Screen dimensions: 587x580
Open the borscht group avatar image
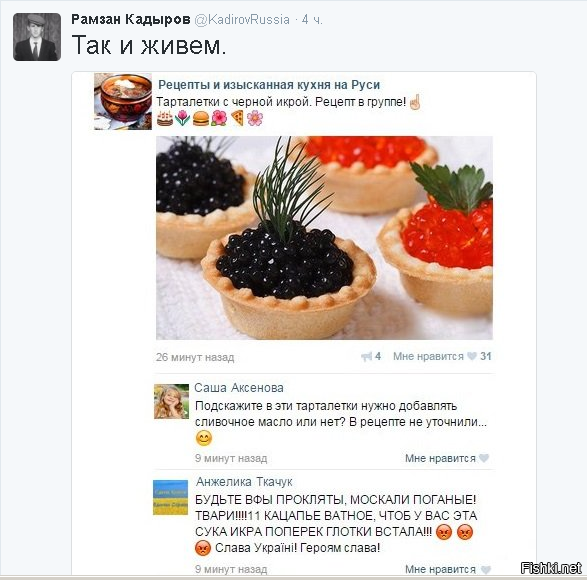click(123, 101)
